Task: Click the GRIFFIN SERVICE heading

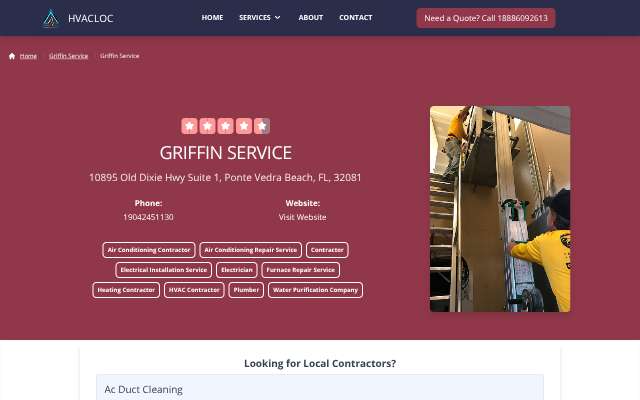Action: click(226, 153)
